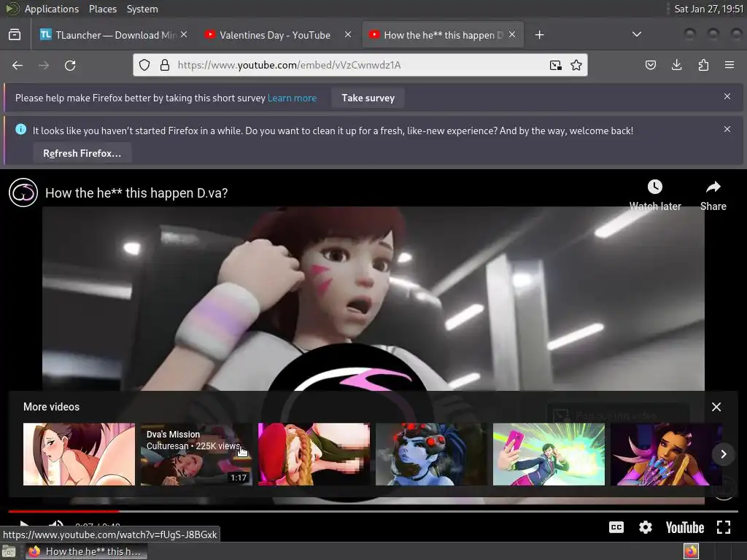Open the Firefox downloads panel
The width and height of the screenshot is (747, 560).
[x=676, y=65]
